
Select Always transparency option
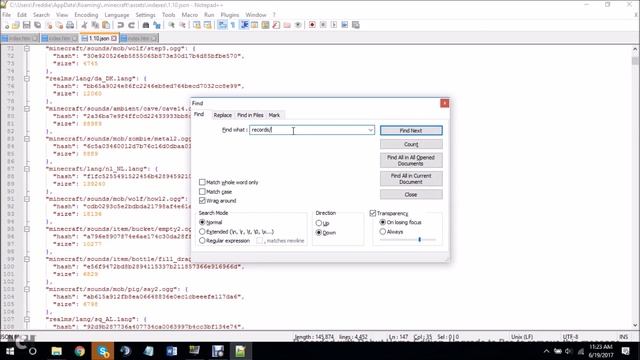(382, 231)
